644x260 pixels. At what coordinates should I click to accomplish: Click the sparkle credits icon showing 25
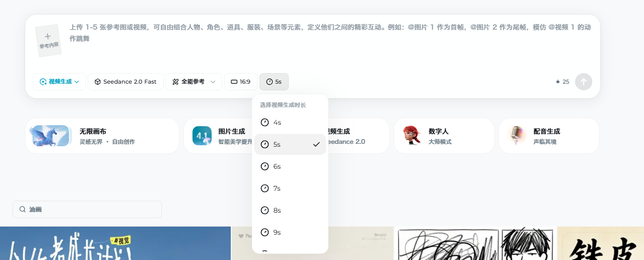click(x=558, y=82)
